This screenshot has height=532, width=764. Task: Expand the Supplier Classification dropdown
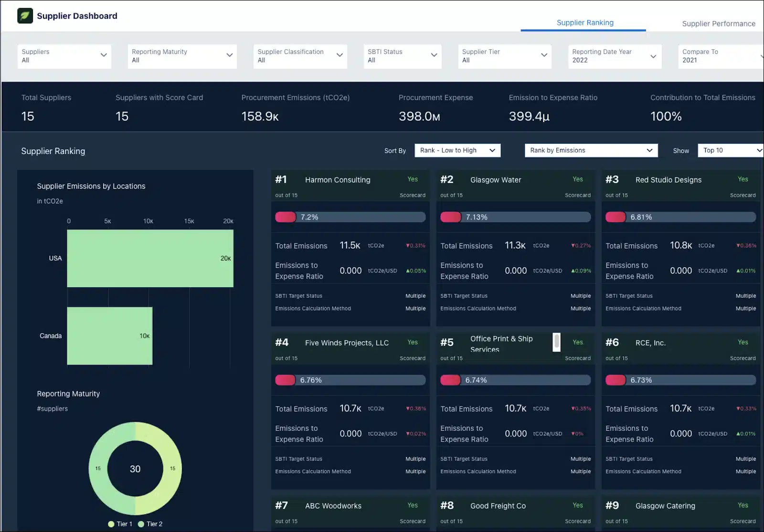(300, 56)
